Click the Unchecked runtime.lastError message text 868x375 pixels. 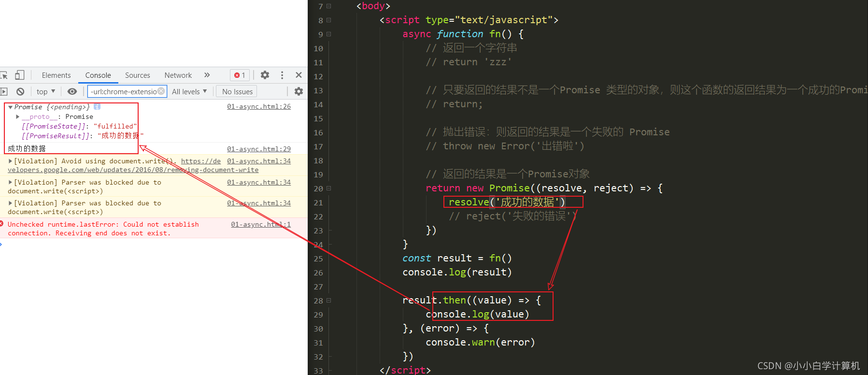pyautogui.click(x=103, y=229)
